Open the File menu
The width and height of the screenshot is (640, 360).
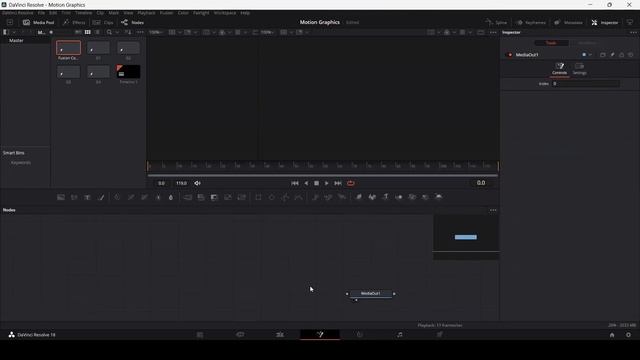(x=41, y=13)
